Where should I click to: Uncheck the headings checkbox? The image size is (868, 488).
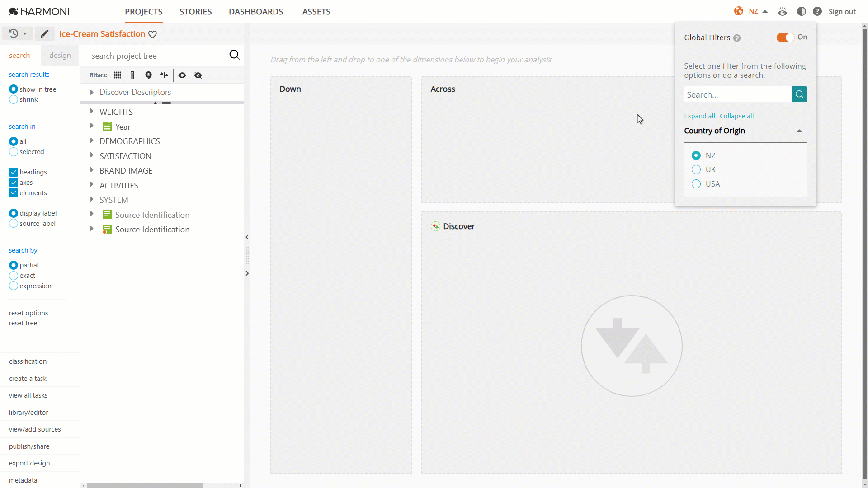tap(14, 172)
